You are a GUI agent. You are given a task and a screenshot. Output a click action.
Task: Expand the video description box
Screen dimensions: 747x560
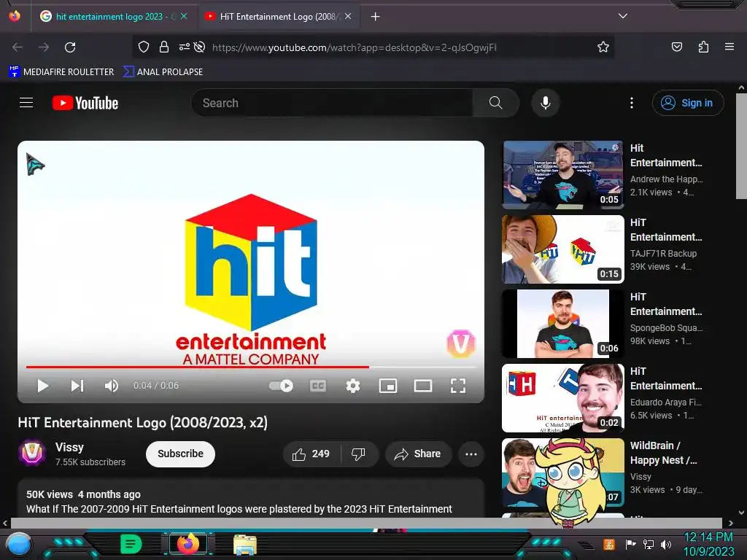coord(251,499)
